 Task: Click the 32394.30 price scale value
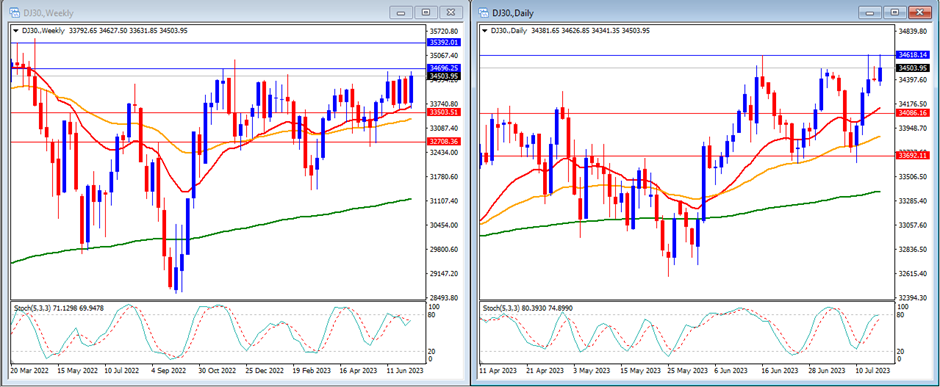(913, 298)
